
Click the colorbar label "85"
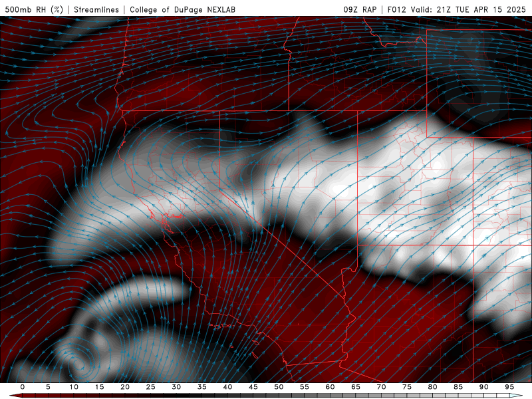pyautogui.click(x=458, y=387)
